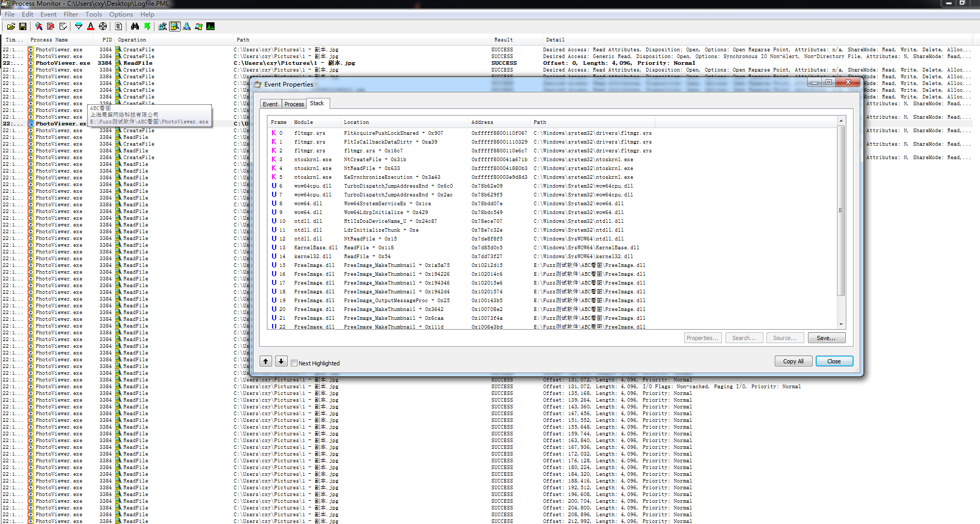The height and width of the screenshot is (524, 980).
Task: Switch to the Process tab
Action: click(x=294, y=104)
